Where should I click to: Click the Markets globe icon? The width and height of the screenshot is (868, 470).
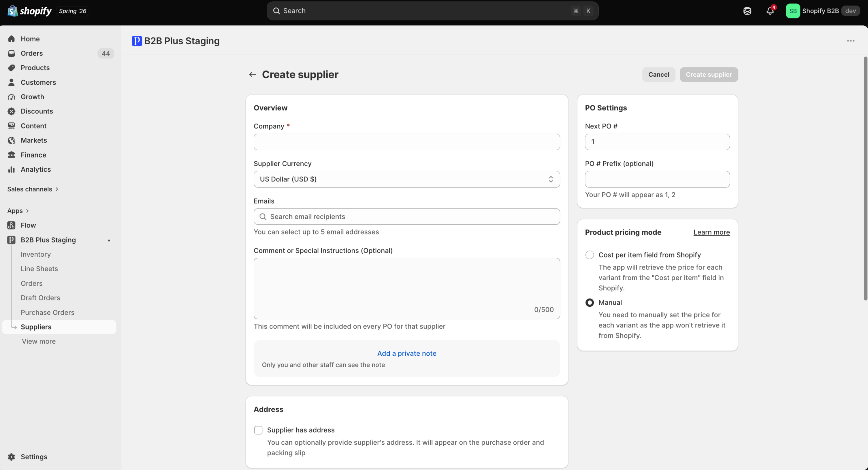pos(12,140)
